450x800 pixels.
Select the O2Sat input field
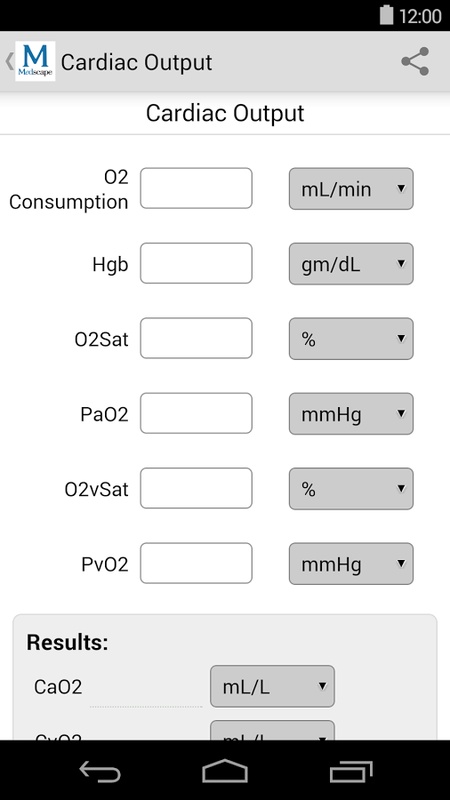pos(196,338)
